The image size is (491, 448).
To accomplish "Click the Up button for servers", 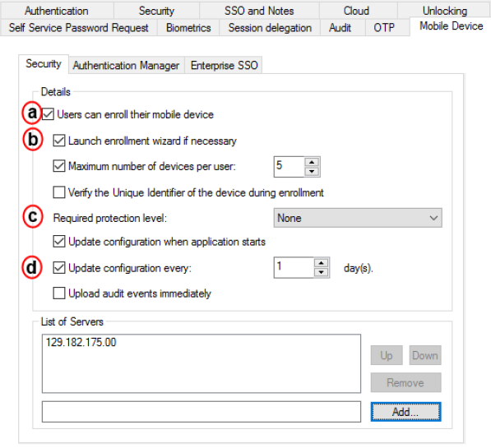I will pos(387,355).
